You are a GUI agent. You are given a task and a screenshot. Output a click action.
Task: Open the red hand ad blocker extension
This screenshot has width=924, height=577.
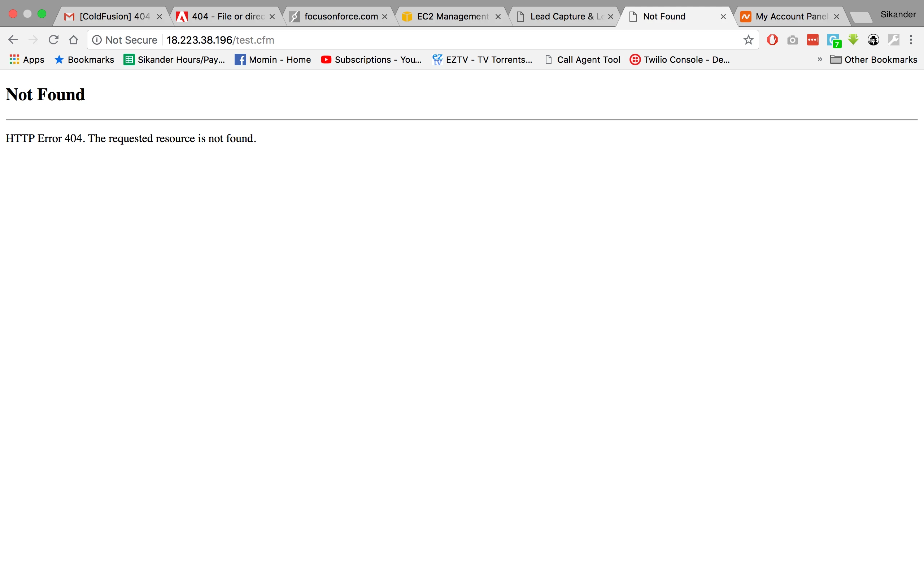(x=772, y=40)
